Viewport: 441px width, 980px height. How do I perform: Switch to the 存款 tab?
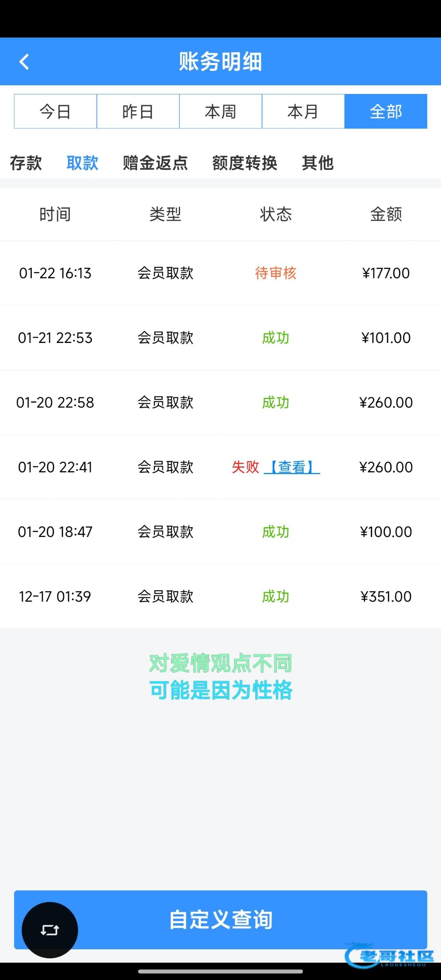pyautogui.click(x=26, y=163)
